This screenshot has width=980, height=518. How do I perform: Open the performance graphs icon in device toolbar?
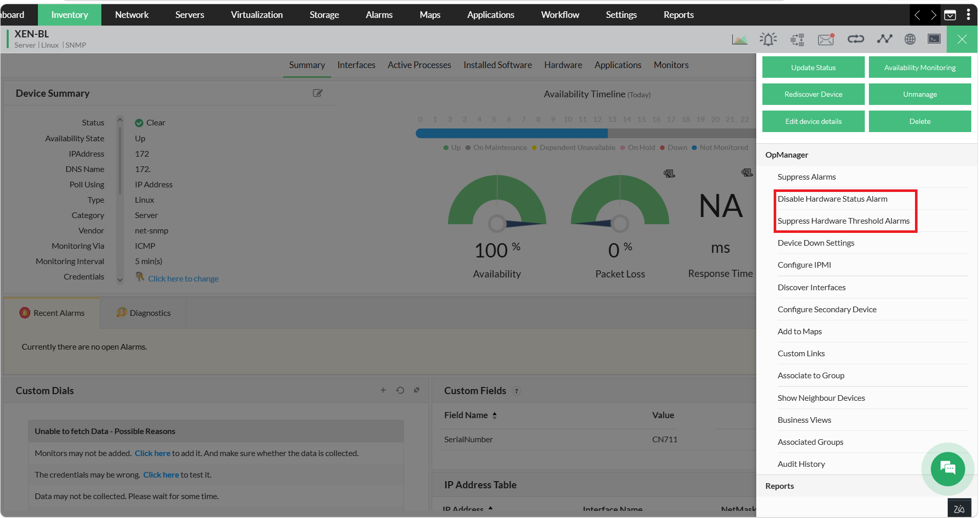pyautogui.click(x=739, y=39)
